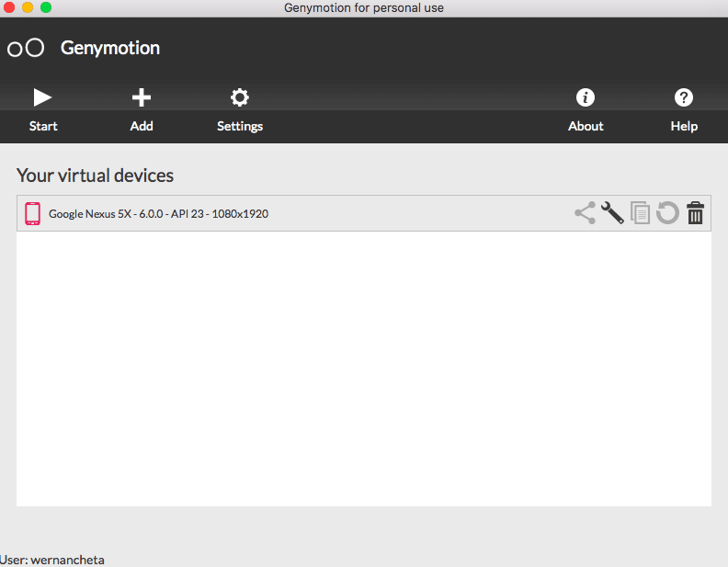Click empty area of virtual devices list
The height and width of the screenshot is (567, 728).
[364, 368]
